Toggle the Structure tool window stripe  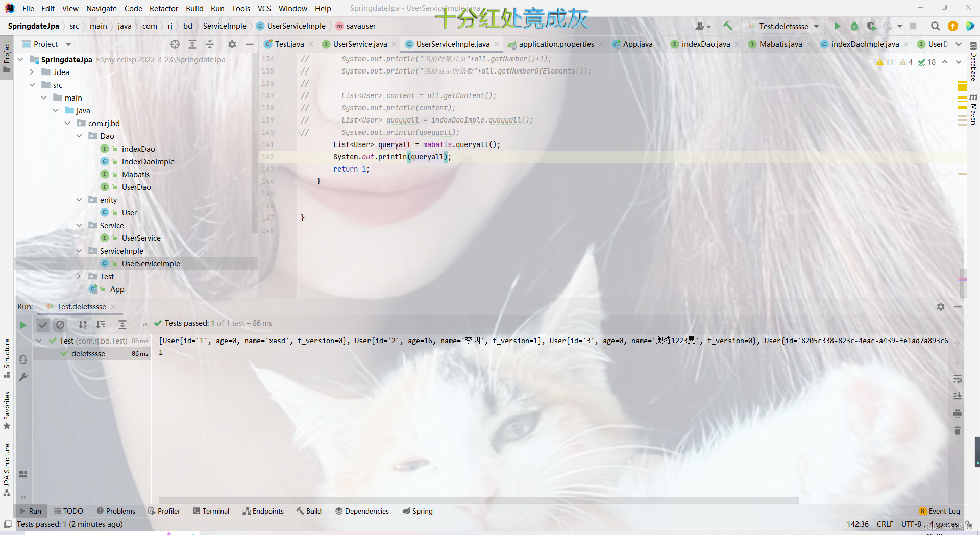click(x=7, y=358)
